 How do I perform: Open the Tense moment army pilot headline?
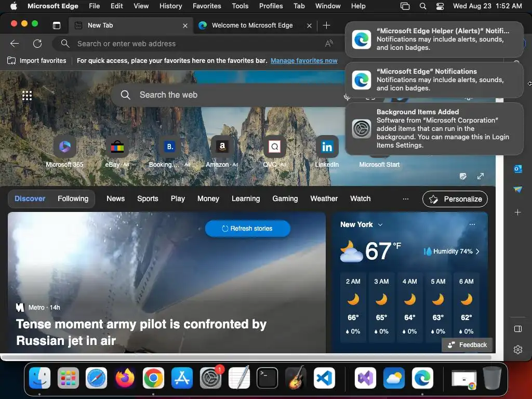(x=141, y=332)
